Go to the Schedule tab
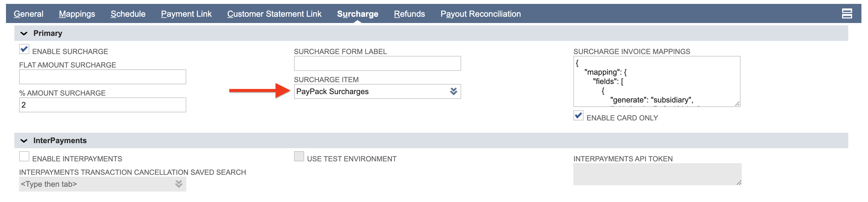The image size is (868, 202). 128,14
